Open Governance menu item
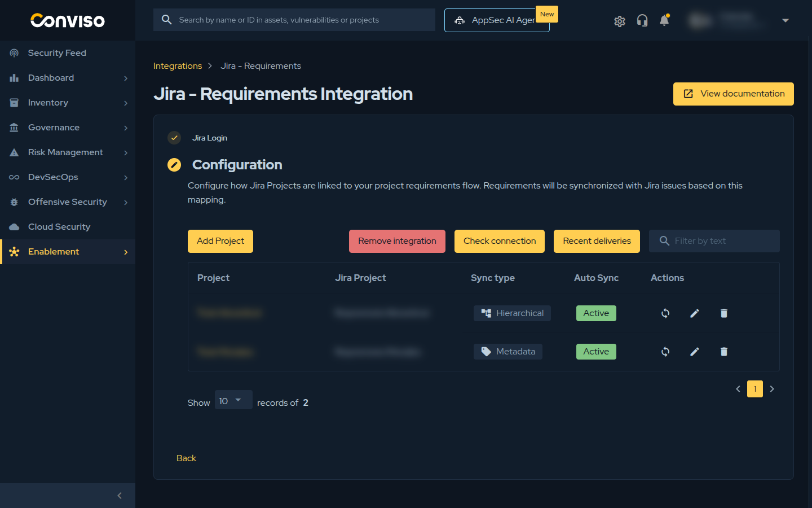The height and width of the screenshot is (508, 812). pos(68,128)
